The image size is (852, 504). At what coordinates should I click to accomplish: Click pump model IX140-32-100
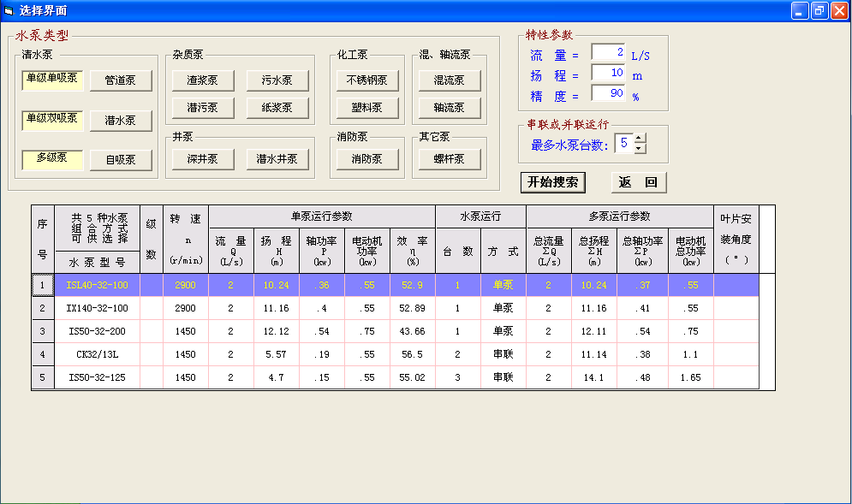coord(98,309)
